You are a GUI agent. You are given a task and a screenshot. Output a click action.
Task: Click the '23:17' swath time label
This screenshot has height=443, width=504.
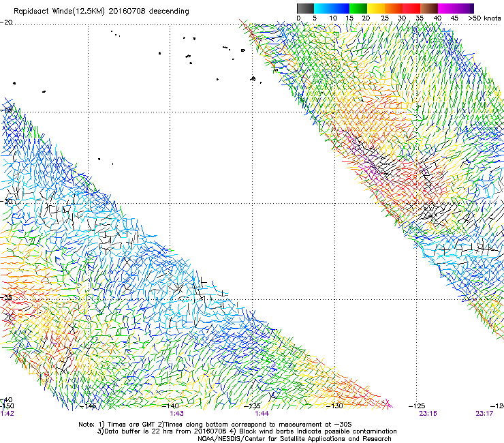pos(484,414)
